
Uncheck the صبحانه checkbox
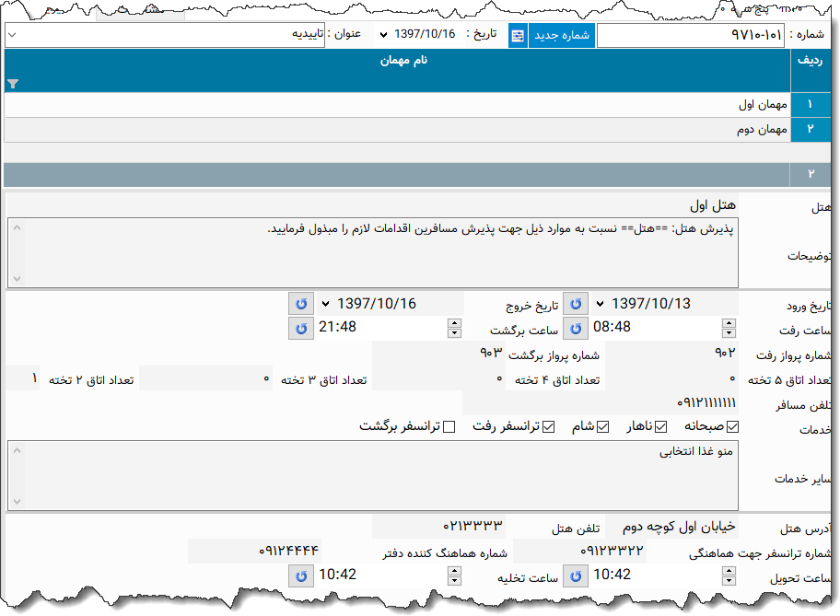[x=734, y=425]
